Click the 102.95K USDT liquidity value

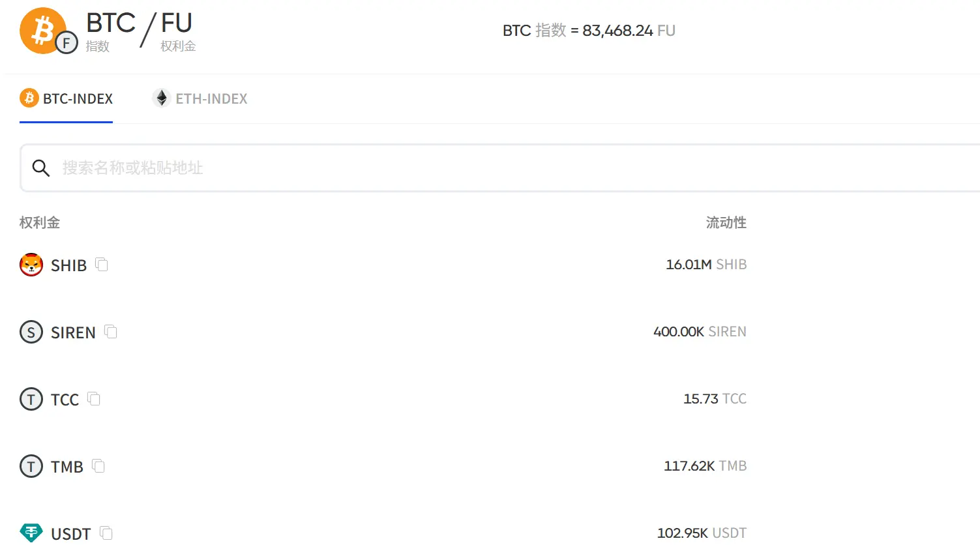pyautogui.click(x=702, y=533)
